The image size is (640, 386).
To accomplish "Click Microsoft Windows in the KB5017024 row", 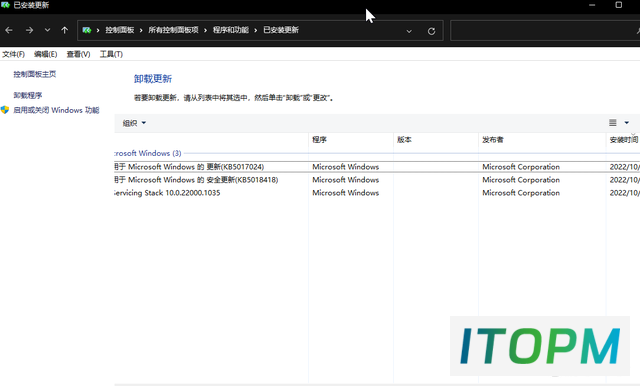I will point(346,167).
